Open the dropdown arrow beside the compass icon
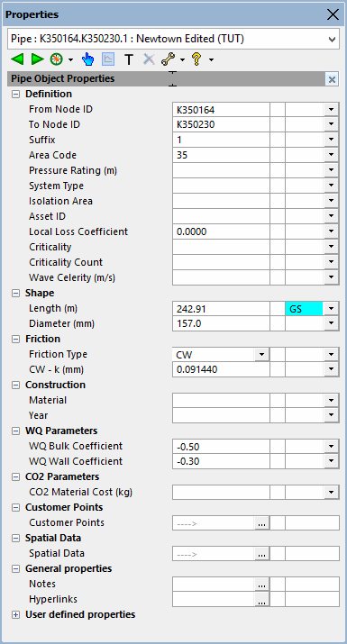This screenshot has width=347, height=644. [x=70, y=60]
